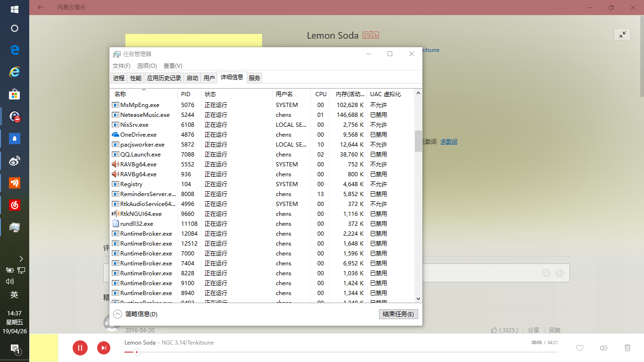The width and height of the screenshot is (644, 362).
Task: Click 分享 on the comment
Action: (534, 330)
